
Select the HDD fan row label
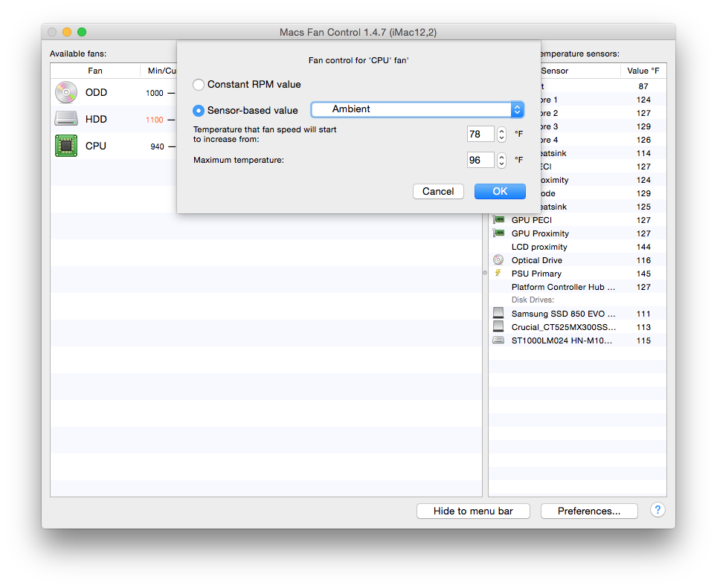click(x=96, y=119)
